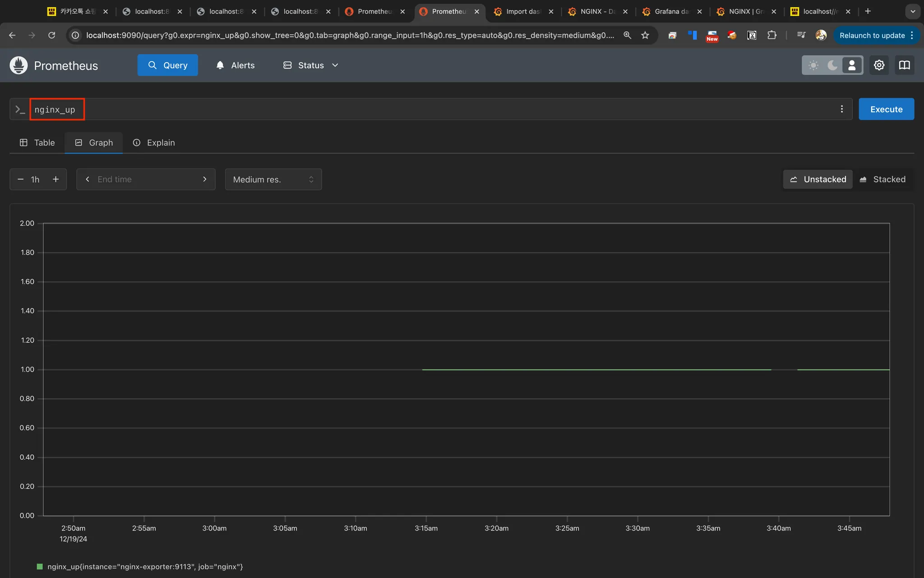The image size is (924, 578).
Task: Click the query options kebab menu
Action: [x=841, y=109]
